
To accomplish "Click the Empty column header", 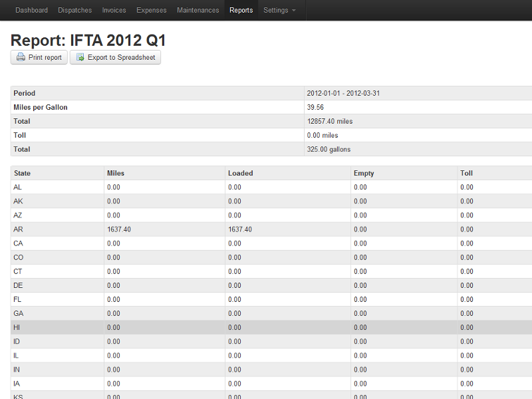I will [x=364, y=174].
